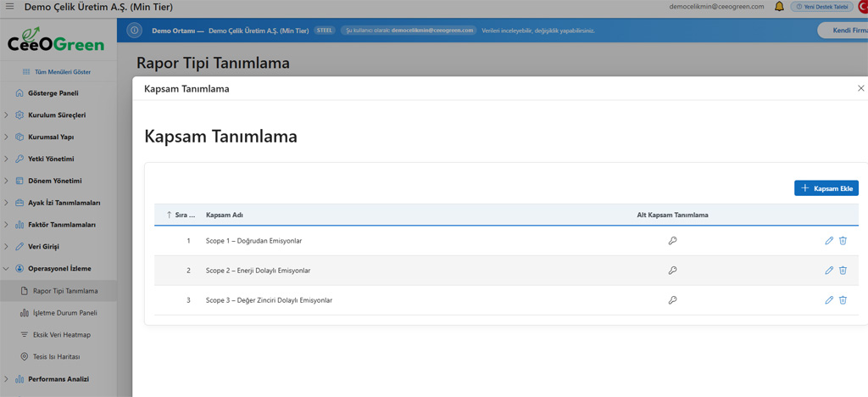Open Yeni Destek Talebi support request
The image size is (868, 397).
click(x=821, y=7)
